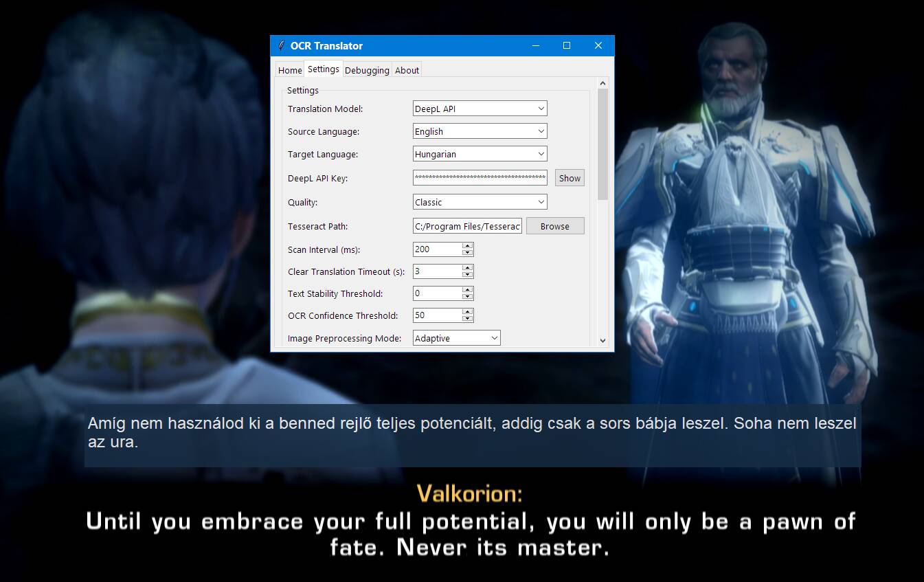Click the 'Image Preprocessing Mode:' label
This screenshot has height=582, width=924.
click(x=345, y=338)
